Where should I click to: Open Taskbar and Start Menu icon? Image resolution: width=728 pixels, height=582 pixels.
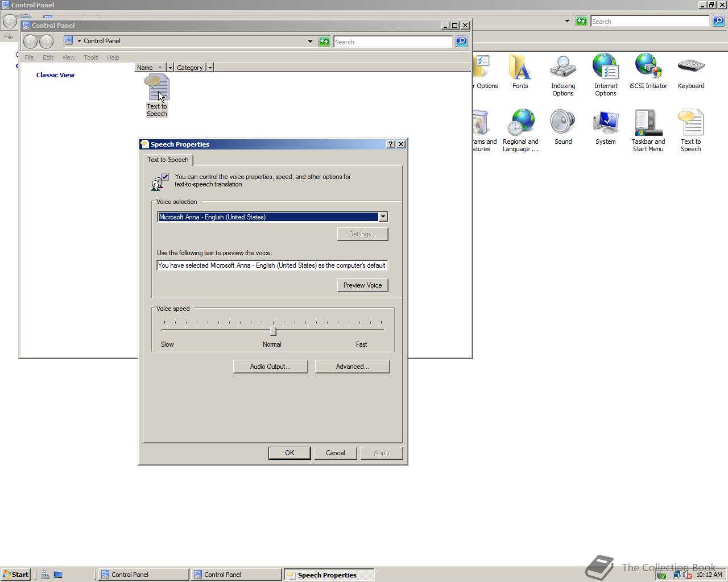(x=648, y=131)
